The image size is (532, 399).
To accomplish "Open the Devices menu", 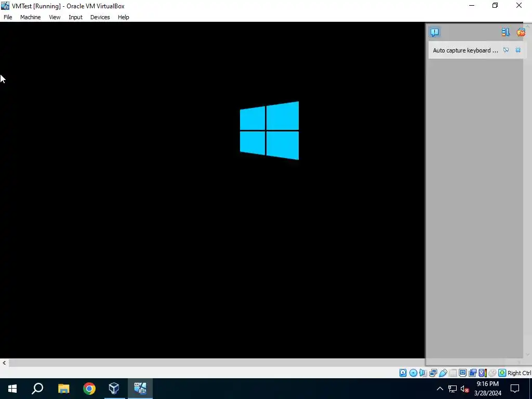I will [100, 17].
